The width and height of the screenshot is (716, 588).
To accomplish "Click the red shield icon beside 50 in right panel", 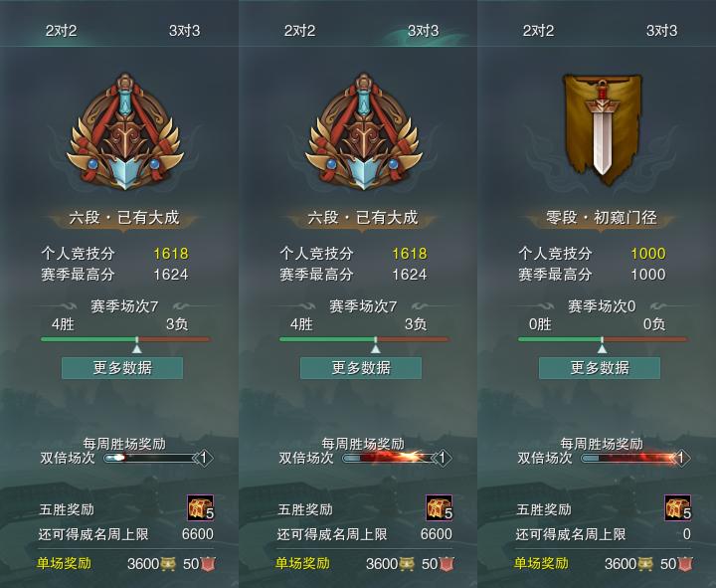I will click(685, 564).
